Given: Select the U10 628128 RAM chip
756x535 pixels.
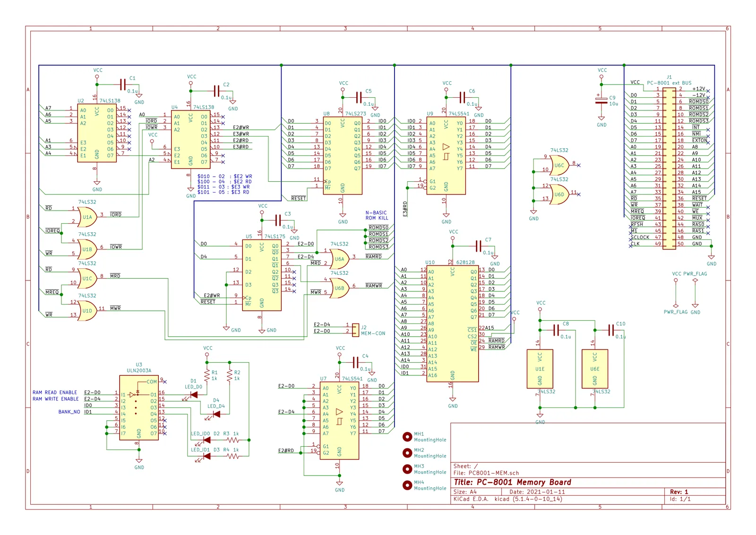Looking at the screenshot, I should pyautogui.click(x=452, y=323).
